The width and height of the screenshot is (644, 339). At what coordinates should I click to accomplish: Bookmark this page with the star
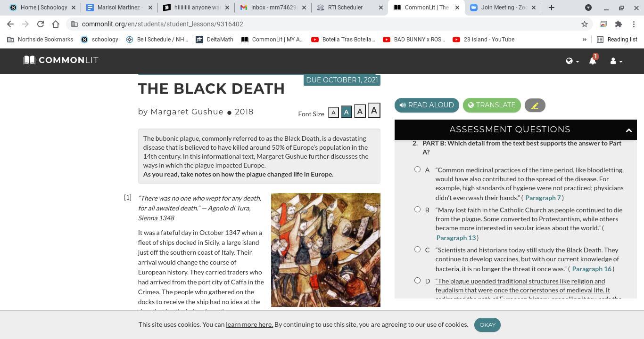tap(585, 24)
